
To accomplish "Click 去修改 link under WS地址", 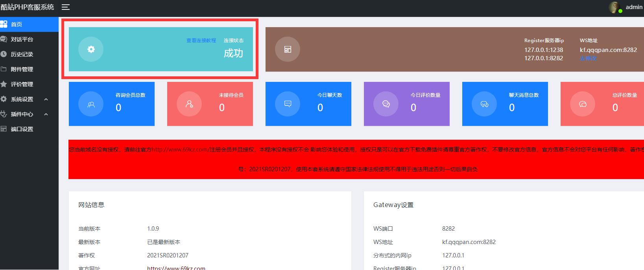I will tap(588, 58).
